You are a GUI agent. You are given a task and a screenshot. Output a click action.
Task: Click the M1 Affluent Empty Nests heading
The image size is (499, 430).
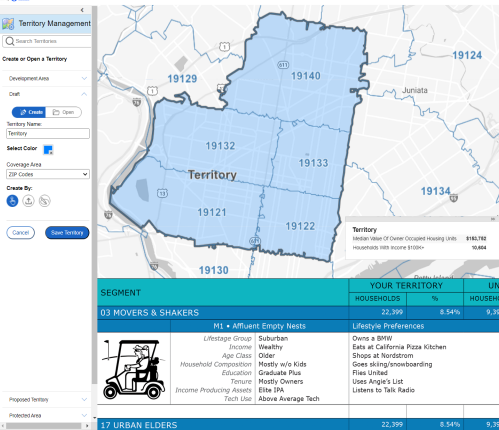[259, 326]
